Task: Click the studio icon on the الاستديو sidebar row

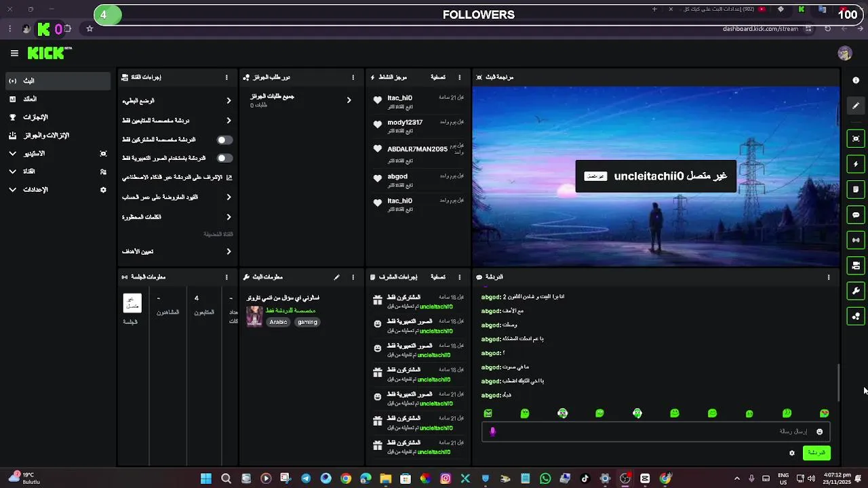Action: [x=103, y=154]
